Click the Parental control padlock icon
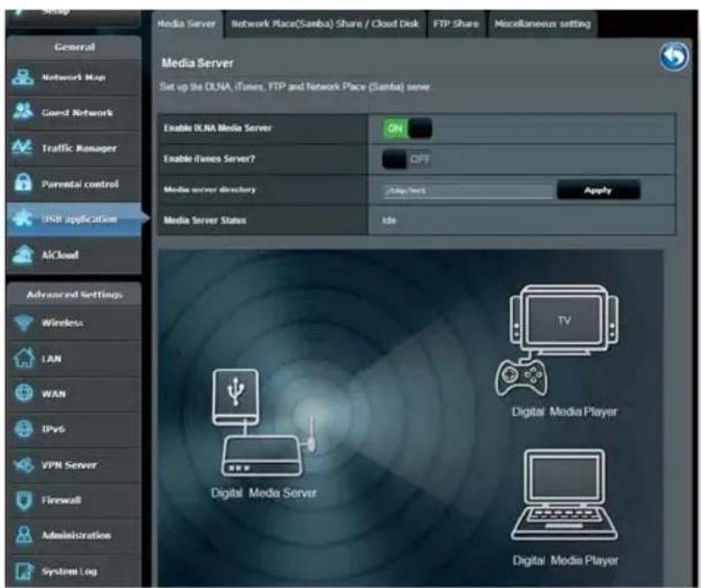The image size is (701, 588). (x=23, y=183)
